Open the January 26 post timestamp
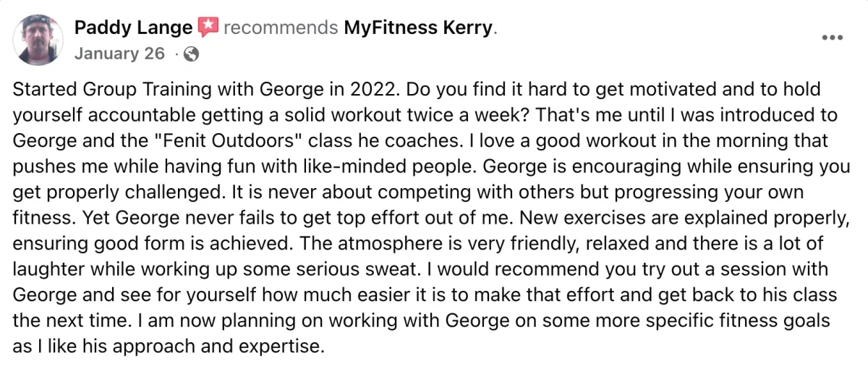 [119, 54]
